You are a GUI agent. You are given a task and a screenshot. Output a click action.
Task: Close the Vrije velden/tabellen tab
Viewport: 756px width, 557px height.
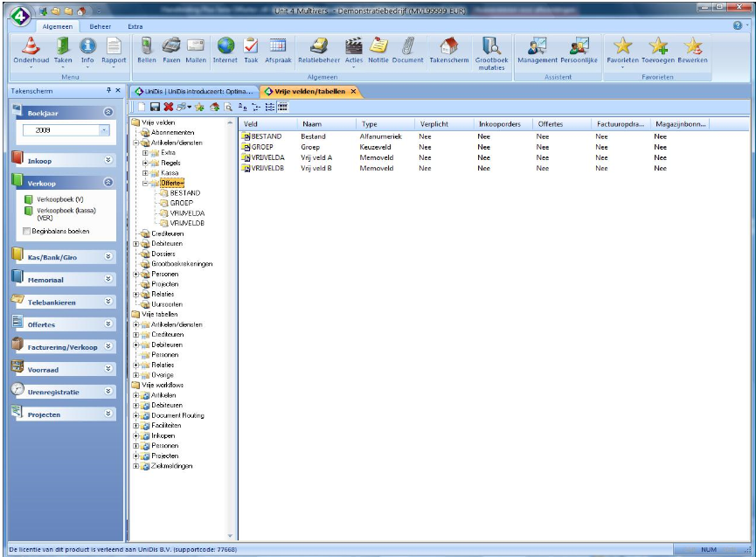[353, 91]
